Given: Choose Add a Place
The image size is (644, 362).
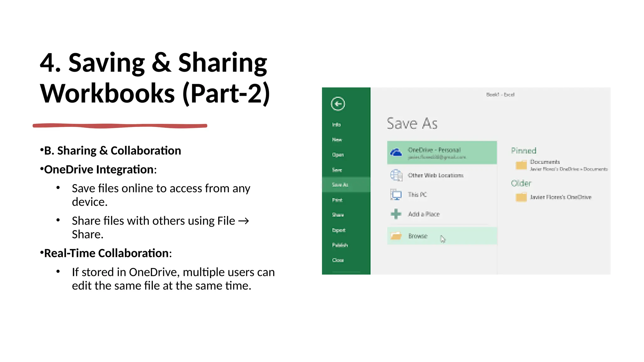Looking at the screenshot, I should coord(424,214).
